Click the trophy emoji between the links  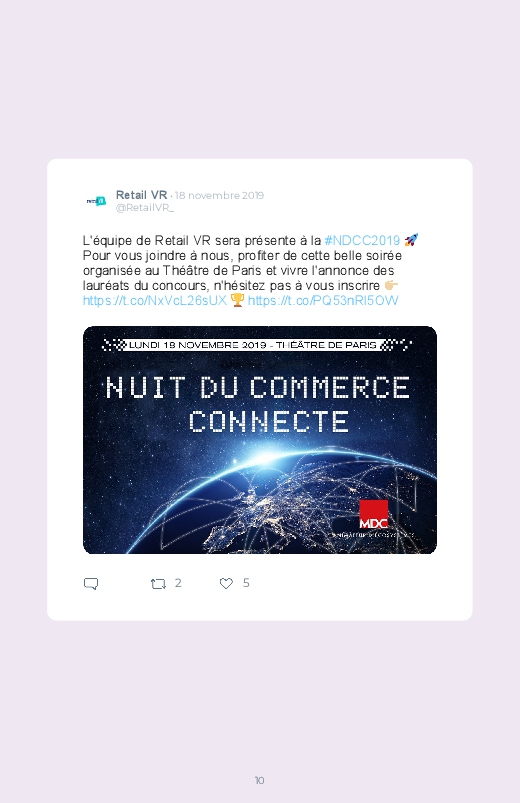point(237,300)
